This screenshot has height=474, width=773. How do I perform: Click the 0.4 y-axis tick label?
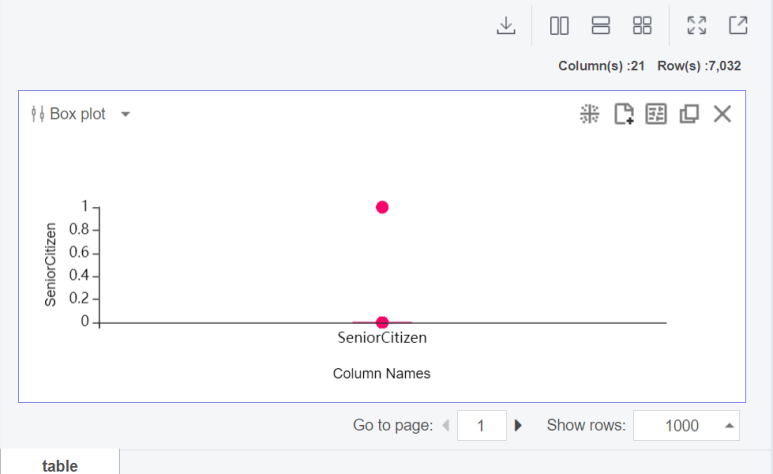tap(79, 275)
